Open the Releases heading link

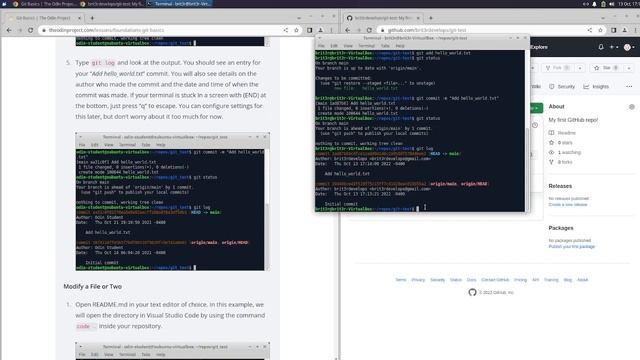[x=560, y=186]
